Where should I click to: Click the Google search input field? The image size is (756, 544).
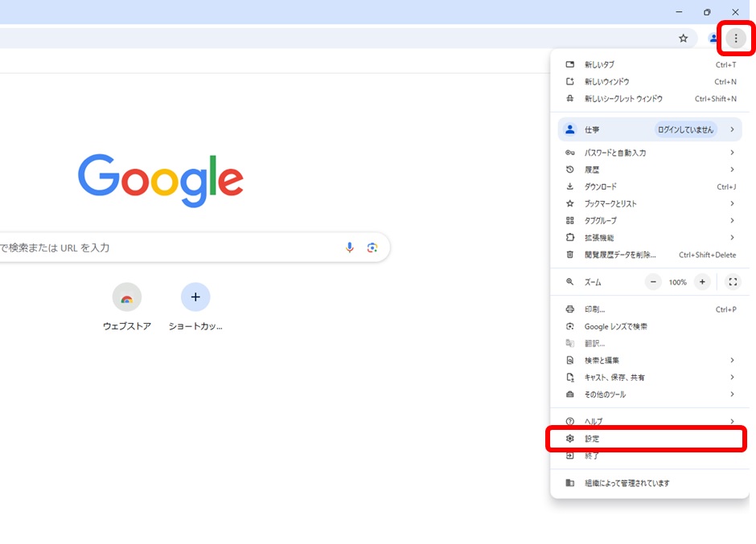[x=161, y=247]
